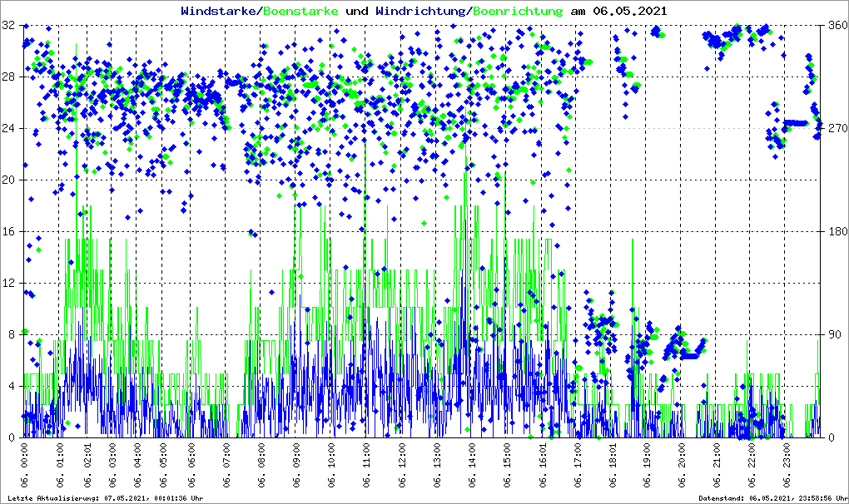The image size is (849, 504).
Task: Select the '06. 14:00' x-axis time label
Action: 472,466
